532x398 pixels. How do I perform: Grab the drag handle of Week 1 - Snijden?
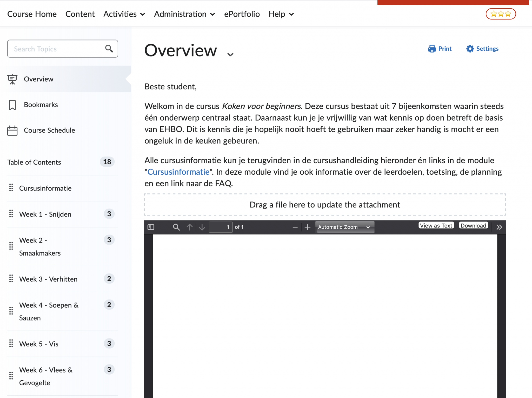pyautogui.click(x=11, y=214)
